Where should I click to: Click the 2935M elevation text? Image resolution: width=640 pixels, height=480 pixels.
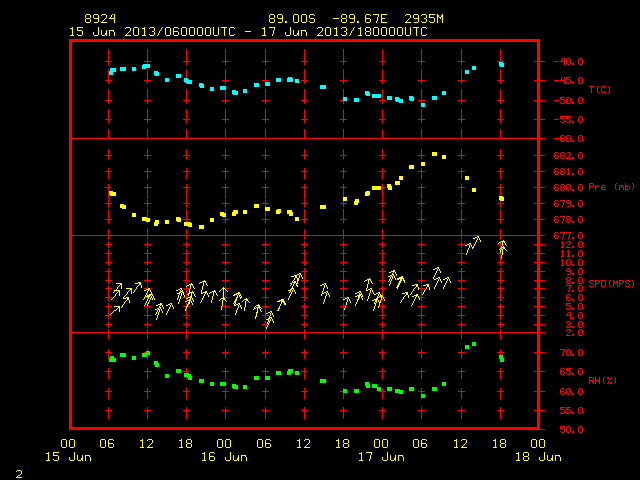424,19
